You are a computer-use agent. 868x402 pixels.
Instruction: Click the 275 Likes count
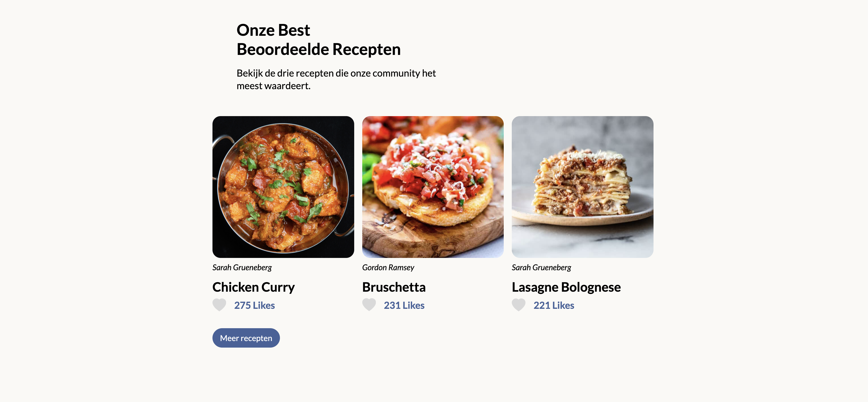point(255,305)
